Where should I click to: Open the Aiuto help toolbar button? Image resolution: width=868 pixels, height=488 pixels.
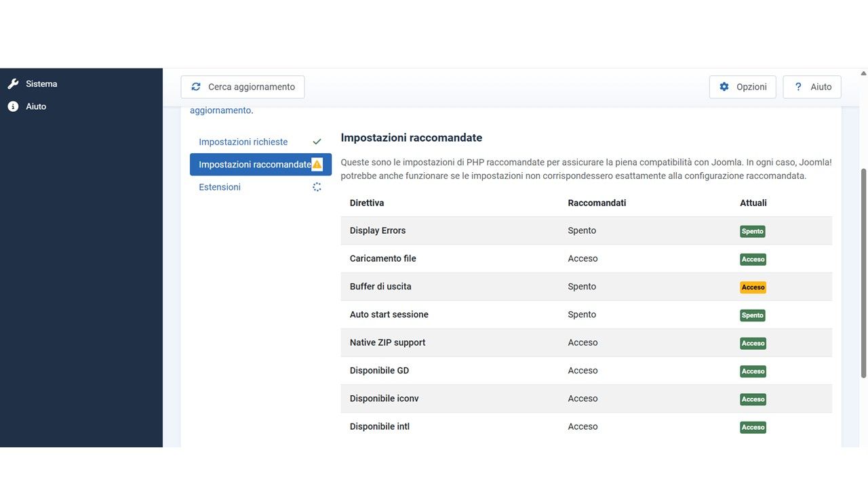(x=812, y=87)
